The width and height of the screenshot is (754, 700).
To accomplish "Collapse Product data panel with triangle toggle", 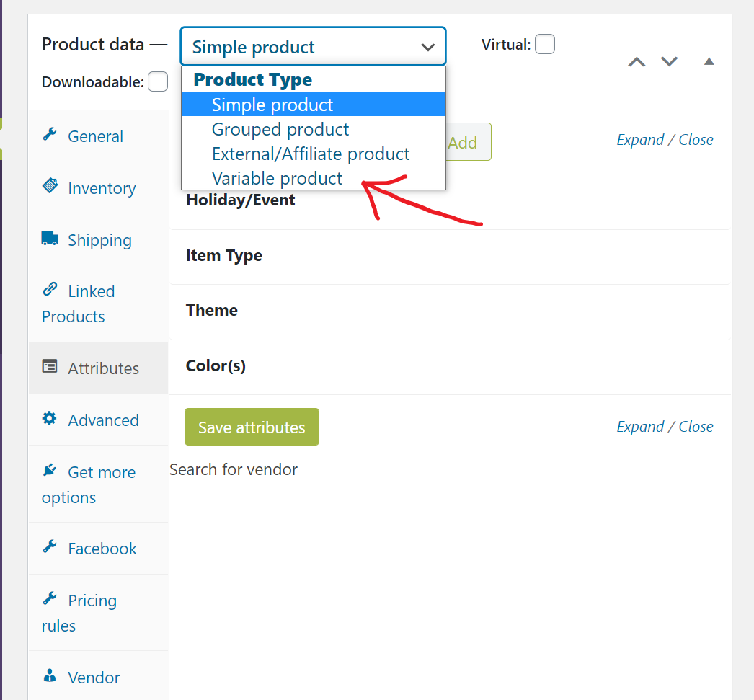I will coord(709,61).
